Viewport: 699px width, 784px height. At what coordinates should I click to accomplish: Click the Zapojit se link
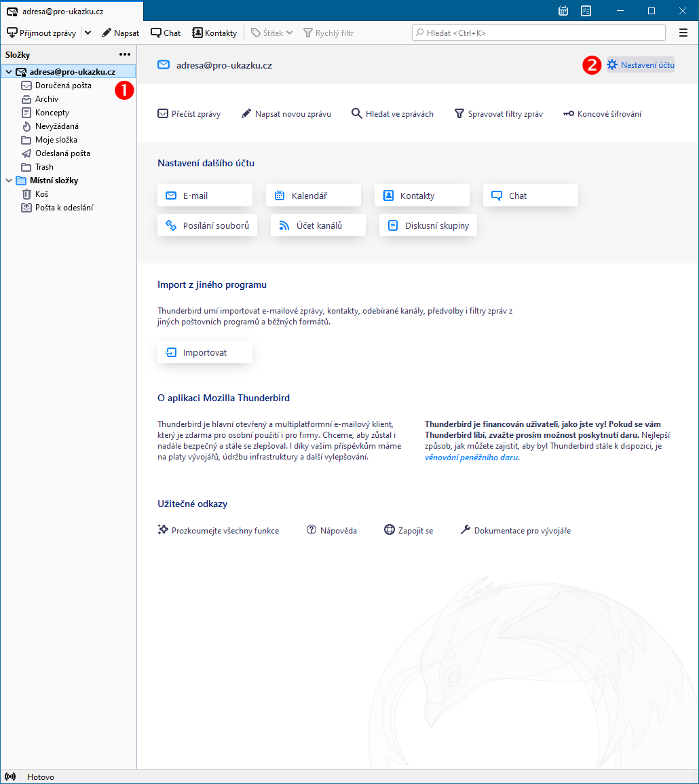pyautogui.click(x=409, y=531)
